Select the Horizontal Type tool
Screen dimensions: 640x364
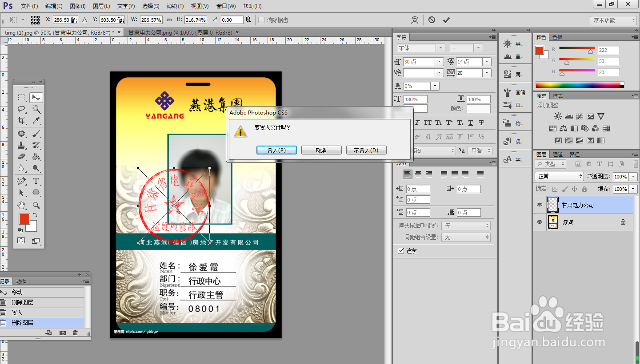point(36,181)
